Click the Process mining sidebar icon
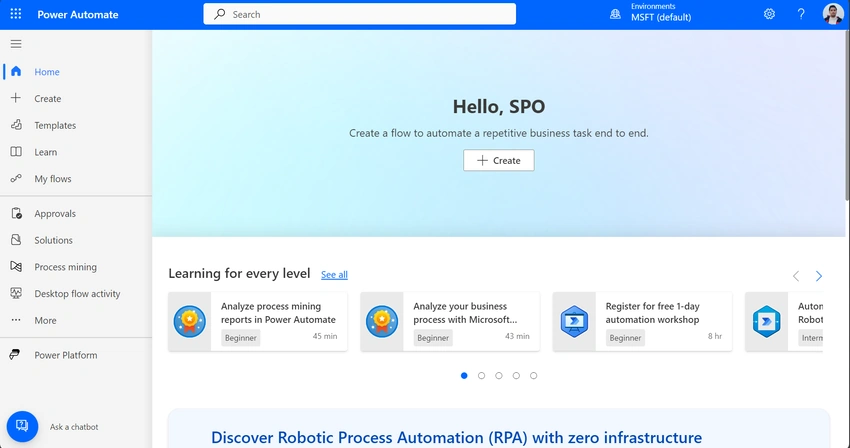 click(16, 266)
